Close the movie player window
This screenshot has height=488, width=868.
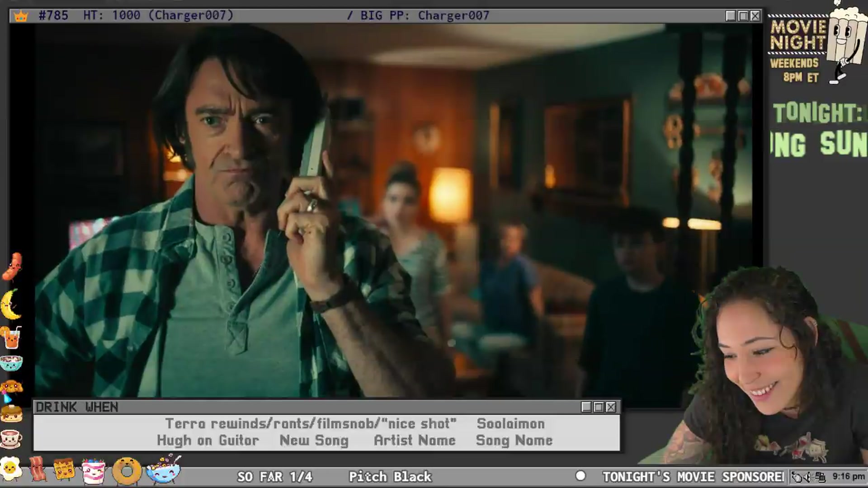(x=755, y=16)
